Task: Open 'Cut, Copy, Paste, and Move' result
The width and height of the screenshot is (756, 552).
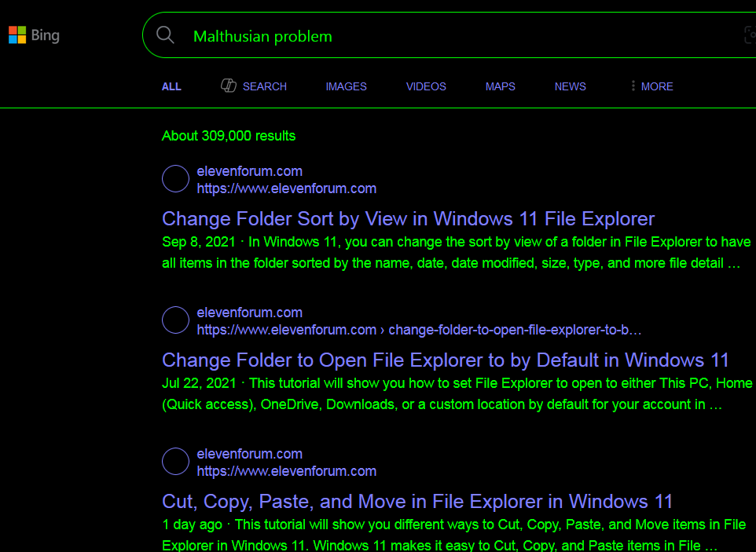Action: 417,502
